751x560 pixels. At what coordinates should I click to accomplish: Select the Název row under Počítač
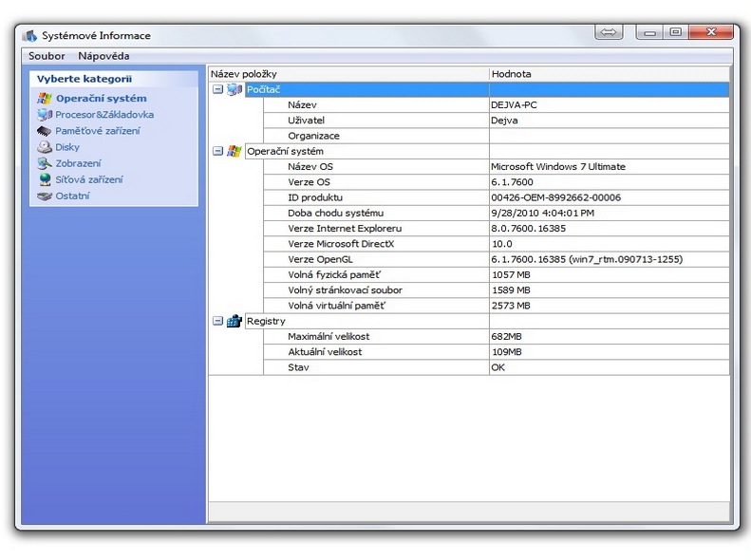pyautogui.click(x=497, y=104)
